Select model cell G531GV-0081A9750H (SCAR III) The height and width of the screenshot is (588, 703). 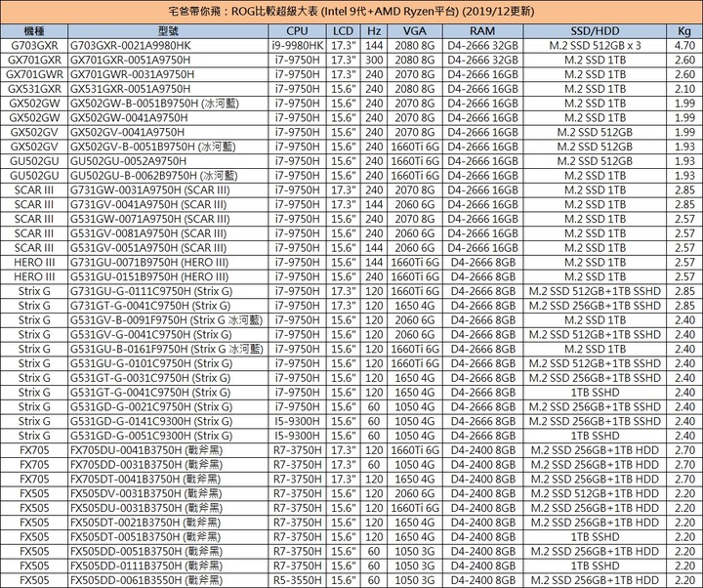click(x=168, y=233)
